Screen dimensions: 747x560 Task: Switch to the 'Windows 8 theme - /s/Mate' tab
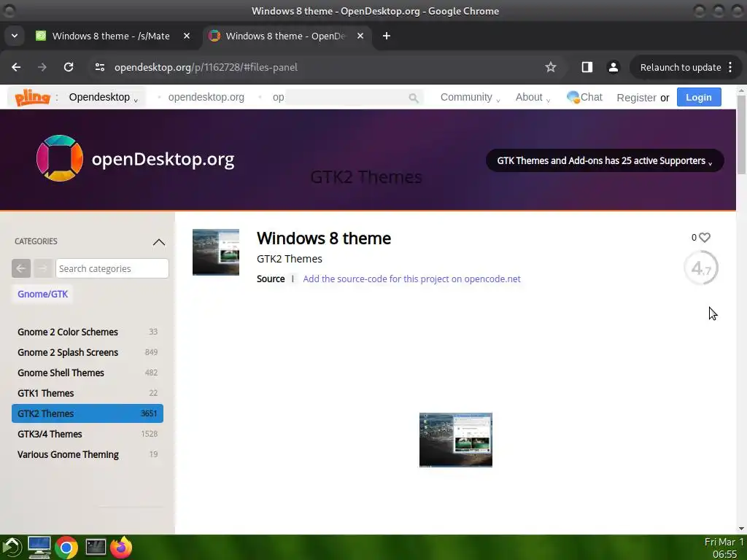tap(111, 36)
